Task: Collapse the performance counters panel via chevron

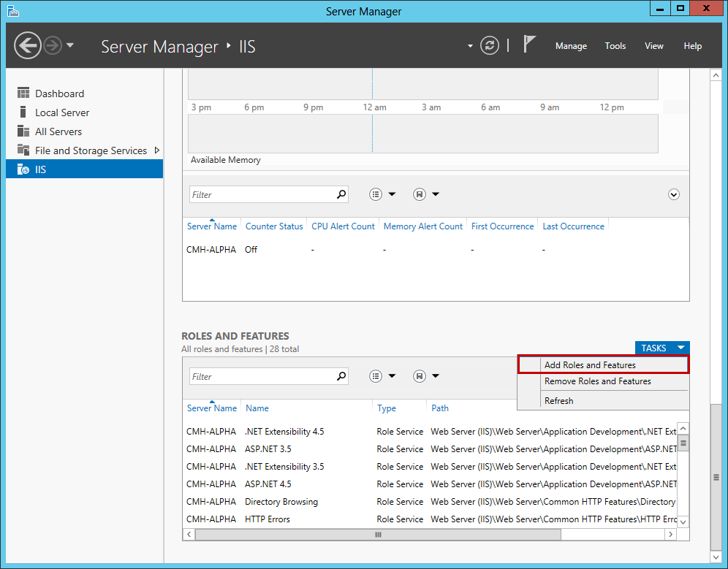Action: [673, 194]
